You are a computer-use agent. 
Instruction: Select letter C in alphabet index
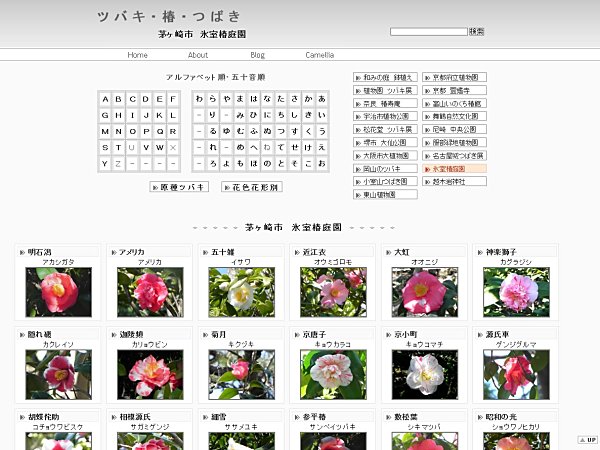click(x=132, y=99)
